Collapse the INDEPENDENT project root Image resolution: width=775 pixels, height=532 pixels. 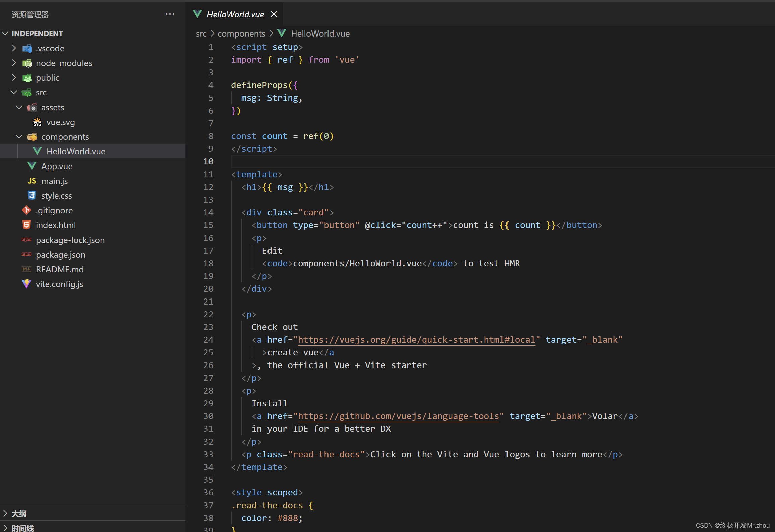click(x=5, y=34)
